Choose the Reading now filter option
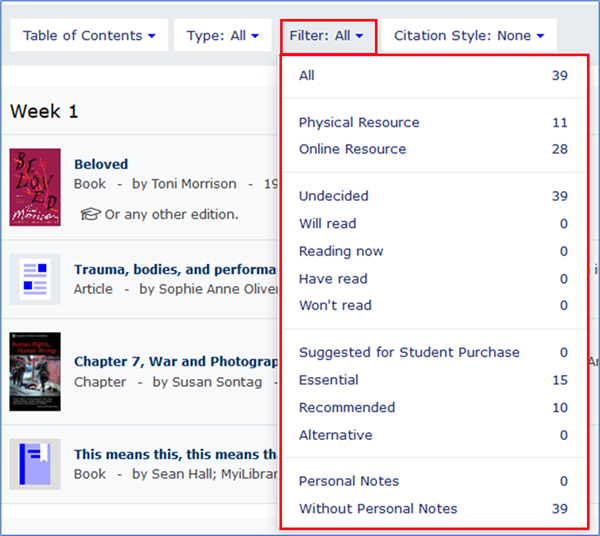This screenshot has height=536, width=600. pyautogui.click(x=341, y=251)
